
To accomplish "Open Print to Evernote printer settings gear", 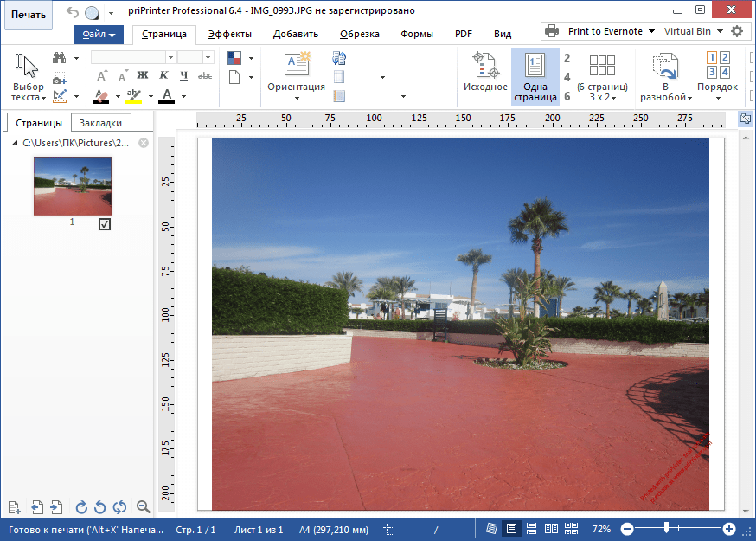I will pos(737,31).
